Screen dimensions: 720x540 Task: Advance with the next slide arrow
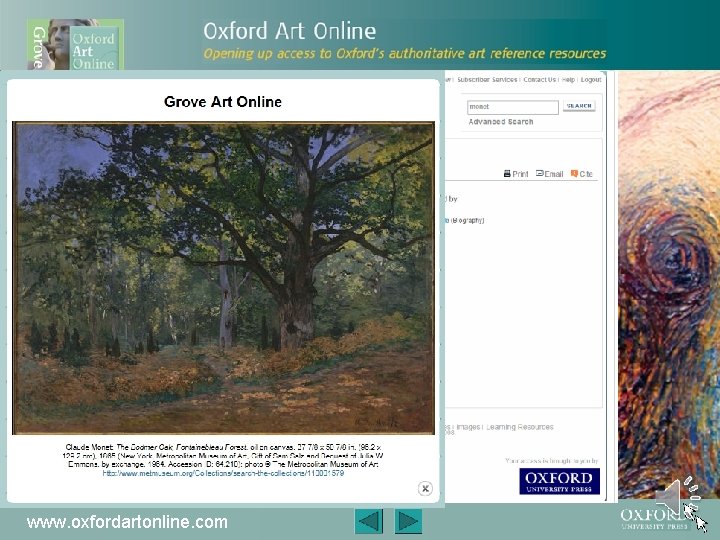pos(408,521)
